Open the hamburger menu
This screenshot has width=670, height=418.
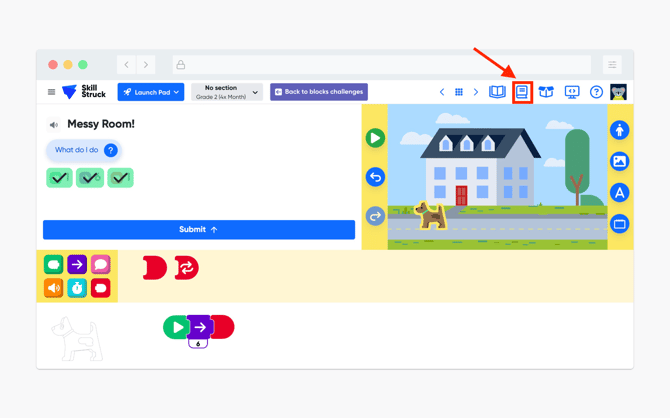click(x=51, y=92)
